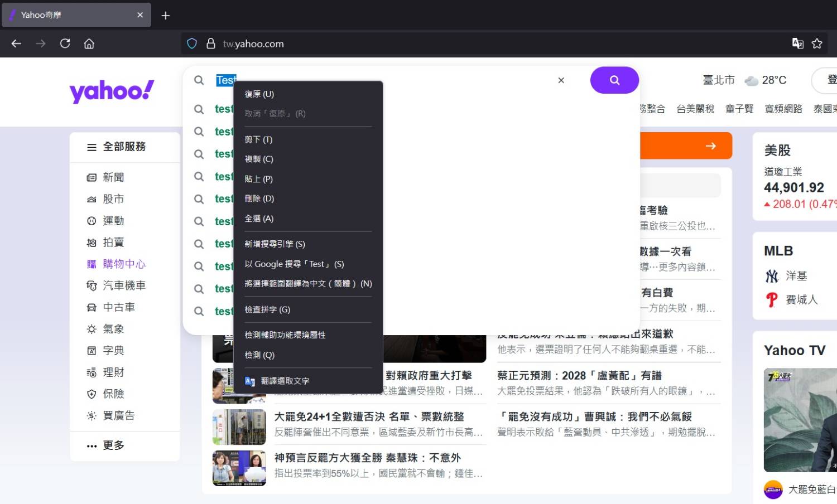Select 將選擇範圍翻譯為中文（簡體） entry
This screenshot has height=504, width=837.
[308, 284]
